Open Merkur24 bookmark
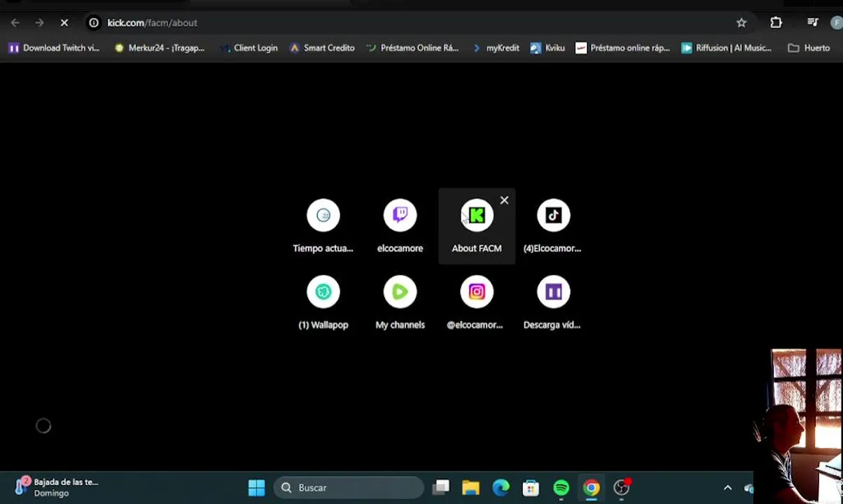Image resolution: width=843 pixels, height=504 pixels. (x=160, y=48)
